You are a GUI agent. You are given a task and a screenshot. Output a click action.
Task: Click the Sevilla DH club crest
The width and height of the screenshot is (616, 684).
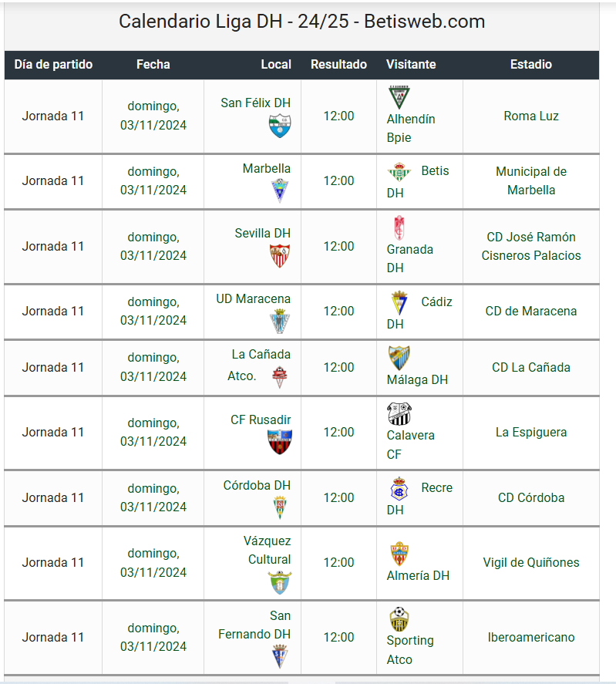click(280, 255)
